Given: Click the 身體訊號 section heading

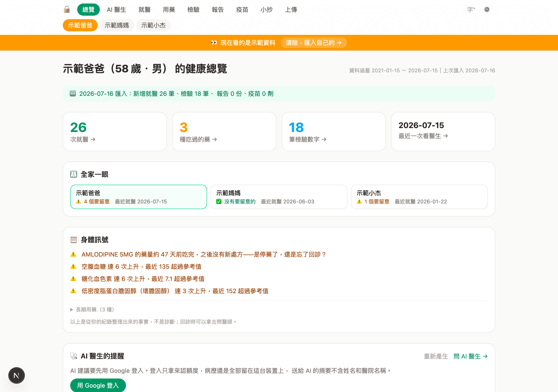Looking at the screenshot, I should click(95, 240).
